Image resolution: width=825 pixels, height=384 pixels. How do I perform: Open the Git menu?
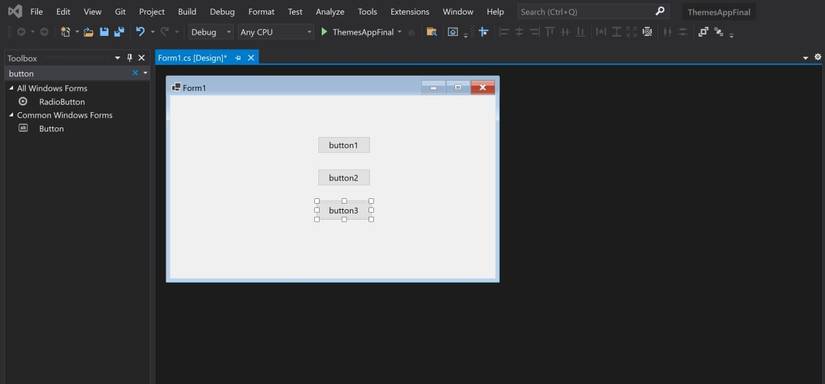pos(120,12)
